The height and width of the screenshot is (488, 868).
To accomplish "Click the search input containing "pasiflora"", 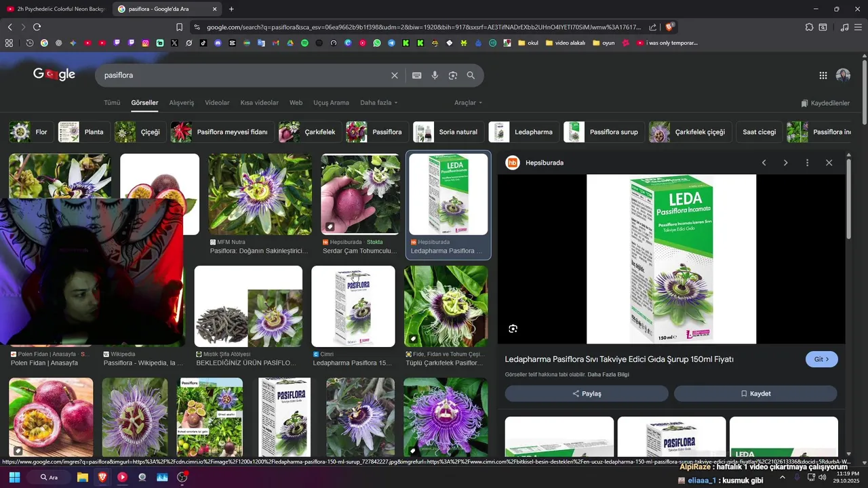I will pyautogui.click(x=244, y=75).
